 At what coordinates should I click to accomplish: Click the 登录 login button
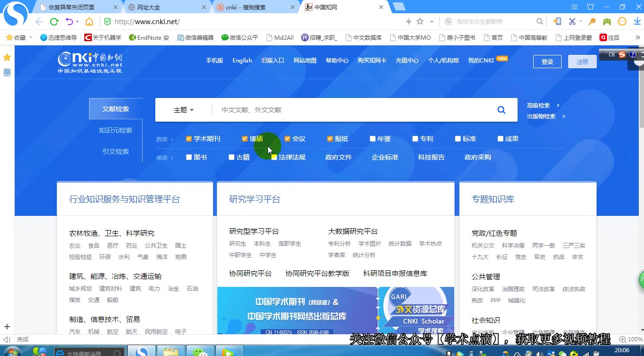tap(547, 62)
